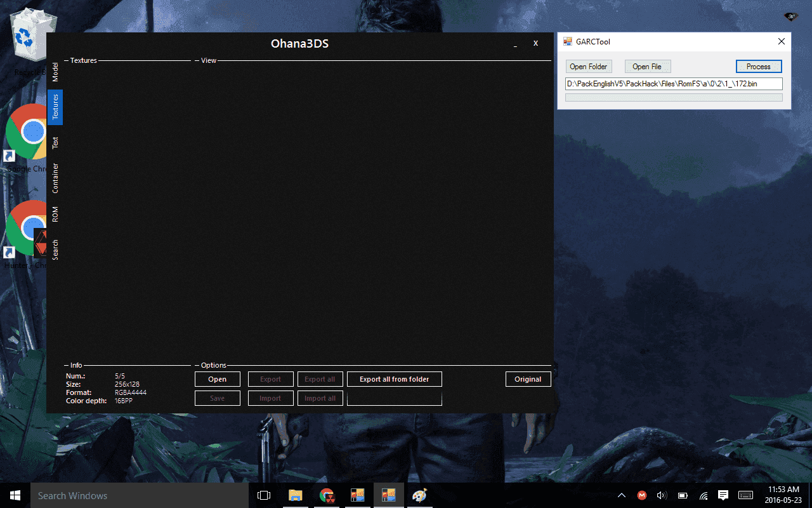812x508 pixels.
Task: Open the Search side tab
Action: point(55,249)
